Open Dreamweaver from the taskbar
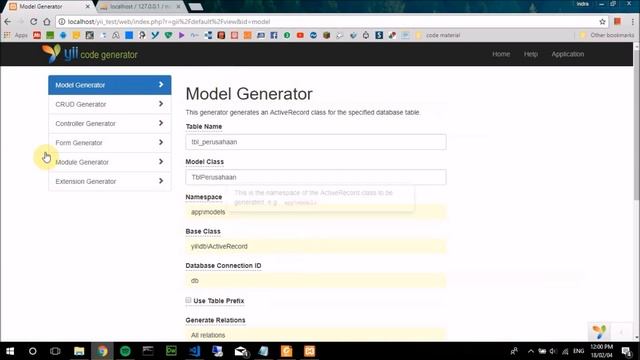Image resolution: width=640 pixels, height=360 pixels. click(171, 351)
